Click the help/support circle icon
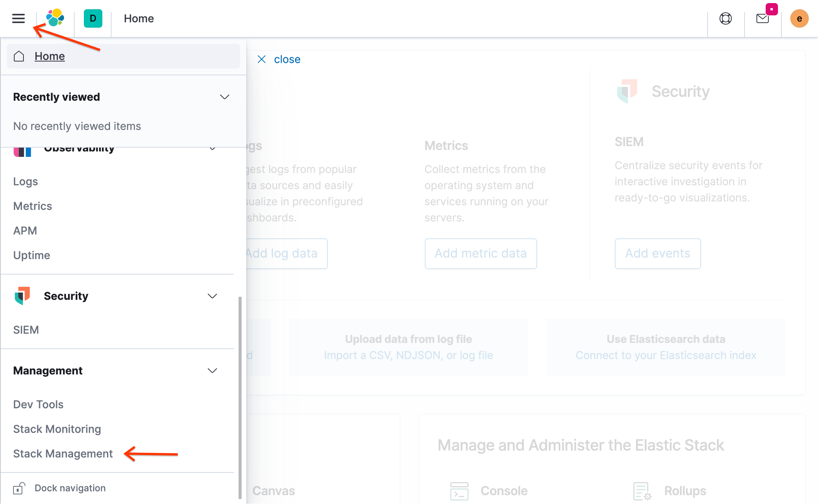The width and height of the screenshot is (818, 504). pyautogui.click(x=726, y=19)
